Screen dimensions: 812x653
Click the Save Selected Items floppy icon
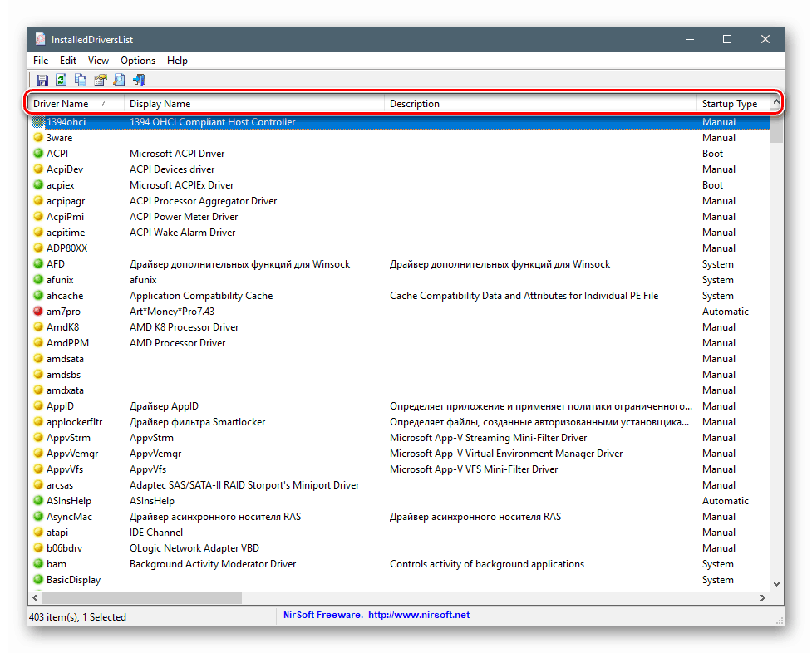[x=42, y=81]
